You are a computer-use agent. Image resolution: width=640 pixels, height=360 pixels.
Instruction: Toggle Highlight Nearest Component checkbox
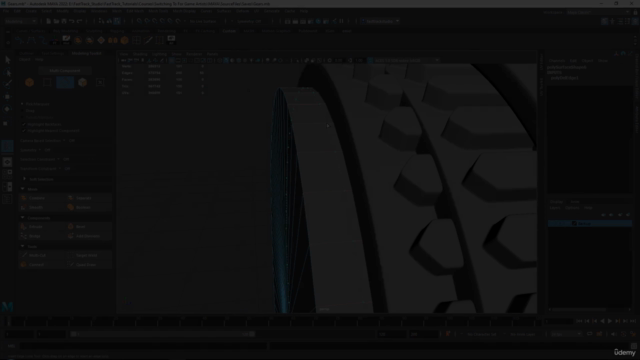point(24,131)
